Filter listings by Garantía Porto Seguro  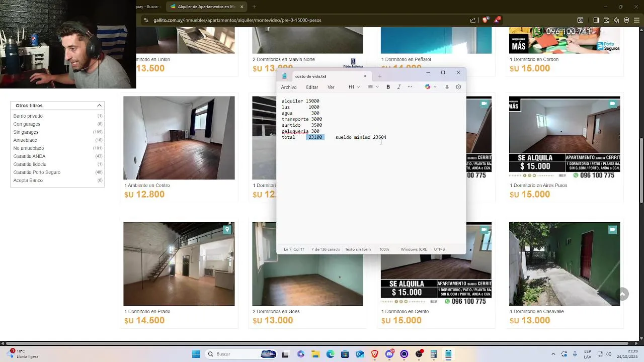pos(37,172)
